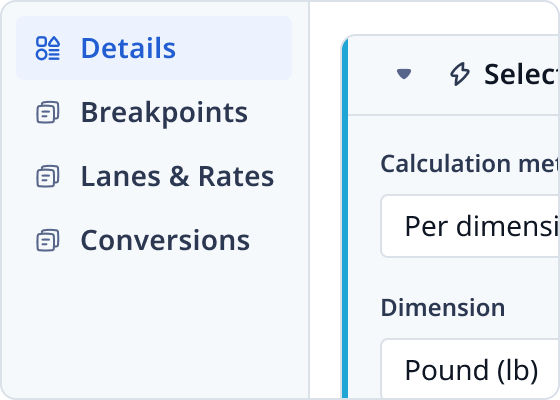560x400 pixels.
Task: Click the Per dimension selected value text
Action: pyautogui.click(x=481, y=226)
